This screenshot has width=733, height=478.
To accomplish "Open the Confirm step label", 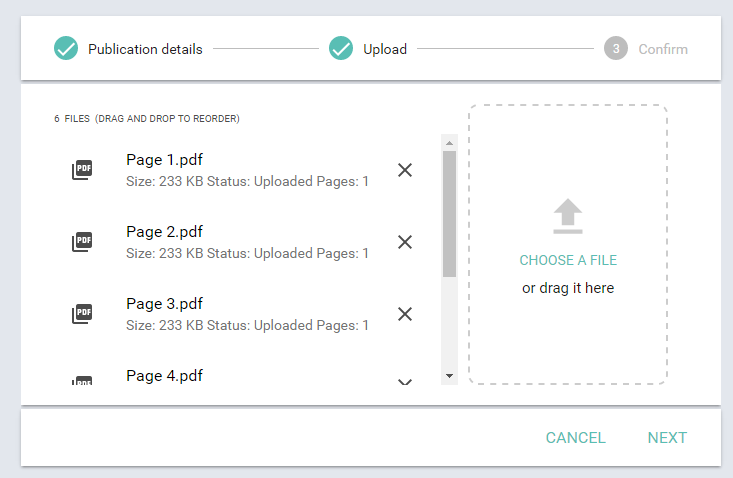I will [x=663, y=49].
